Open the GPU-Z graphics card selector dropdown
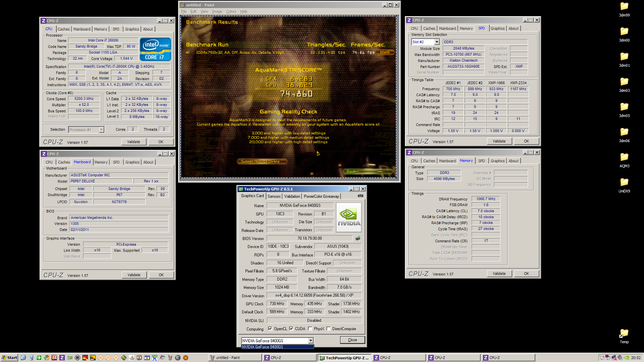The height and width of the screenshot is (362, 644). coord(311,341)
